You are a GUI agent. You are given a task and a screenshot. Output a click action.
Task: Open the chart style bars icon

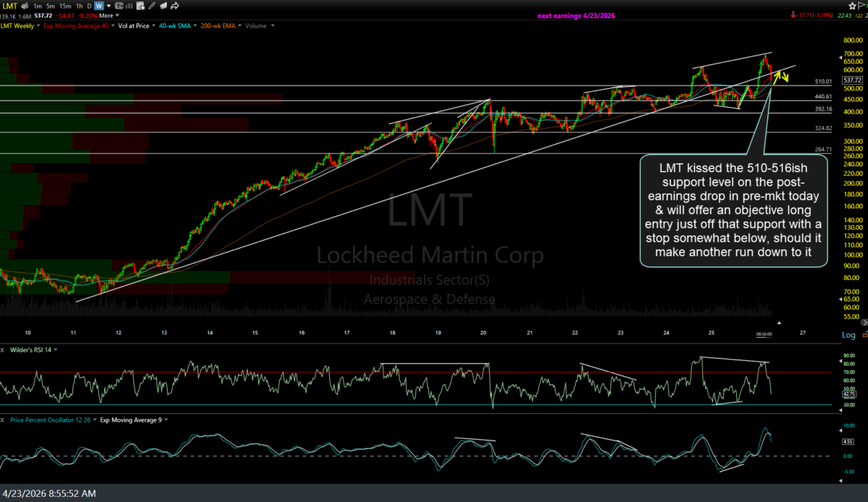[x=129, y=6]
